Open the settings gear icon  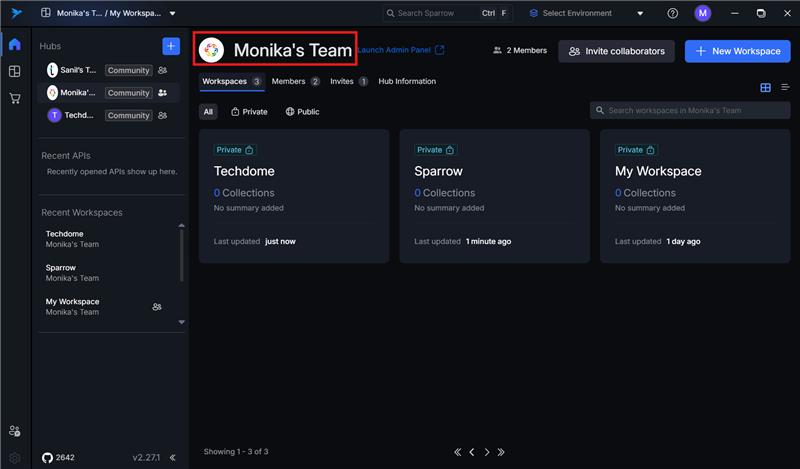tap(15, 458)
